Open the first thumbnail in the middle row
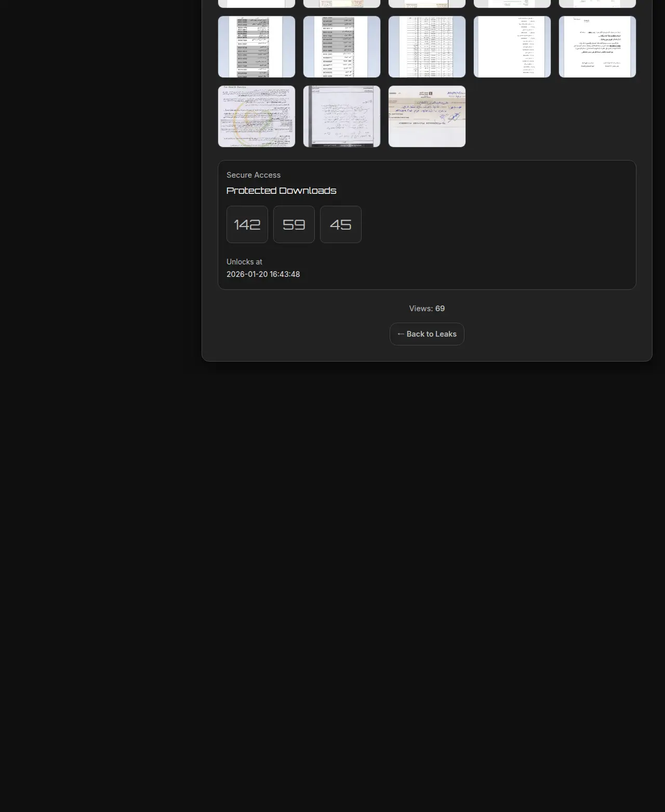 pos(257,47)
